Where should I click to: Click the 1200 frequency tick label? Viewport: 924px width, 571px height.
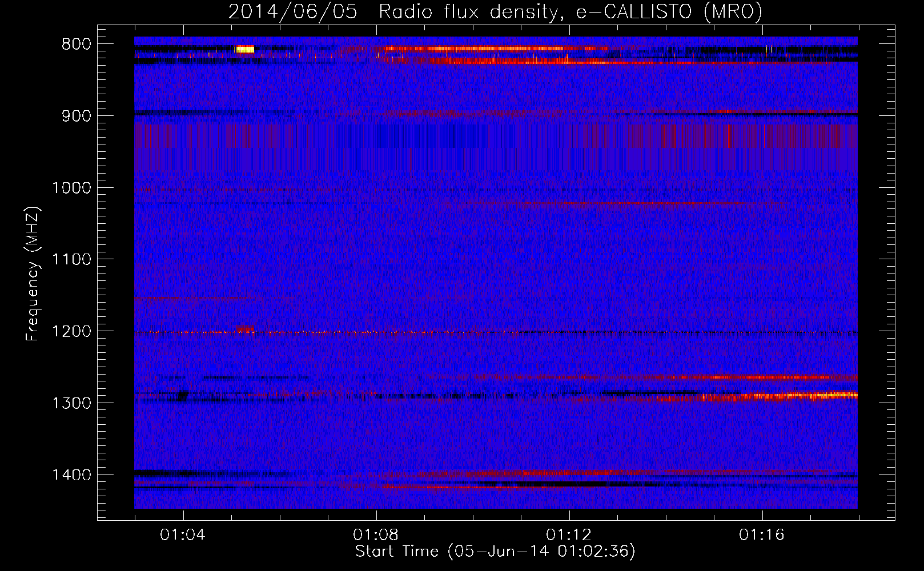point(71,332)
